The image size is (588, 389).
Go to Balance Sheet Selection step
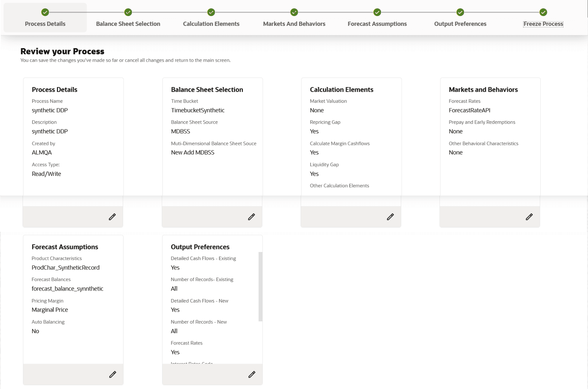tap(128, 24)
